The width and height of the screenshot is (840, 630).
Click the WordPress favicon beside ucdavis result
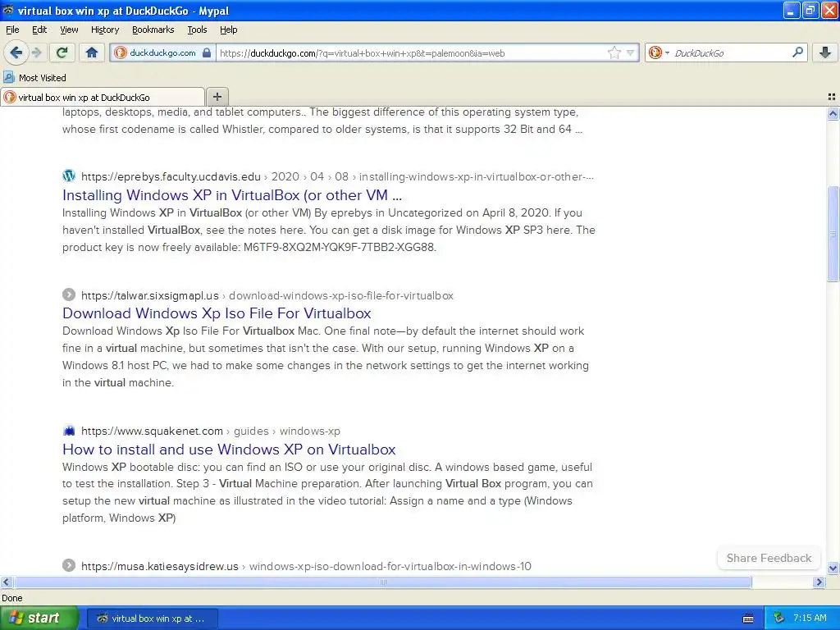click(69, 176)
